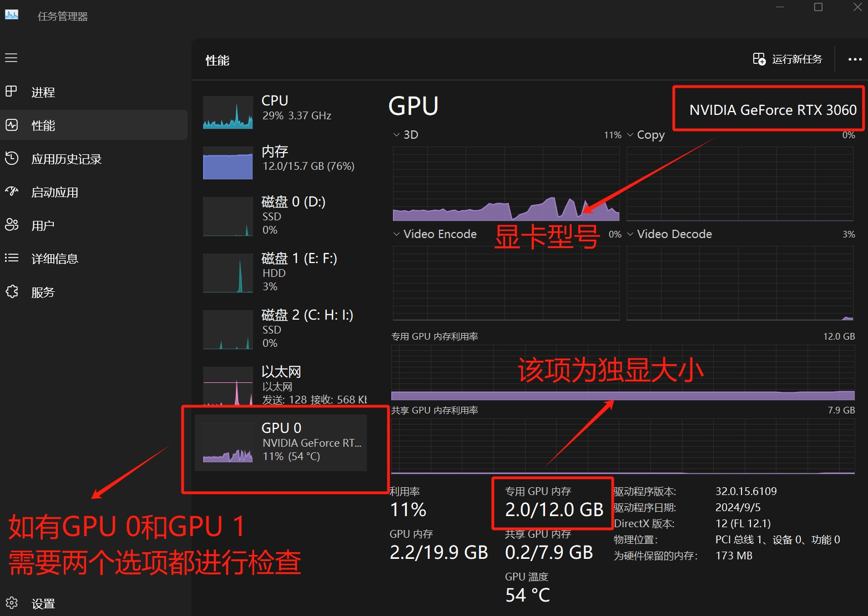The image size is (868, 616).
Task: Go to 启动应用 startup apps icon
Action: tap(12, 192)
